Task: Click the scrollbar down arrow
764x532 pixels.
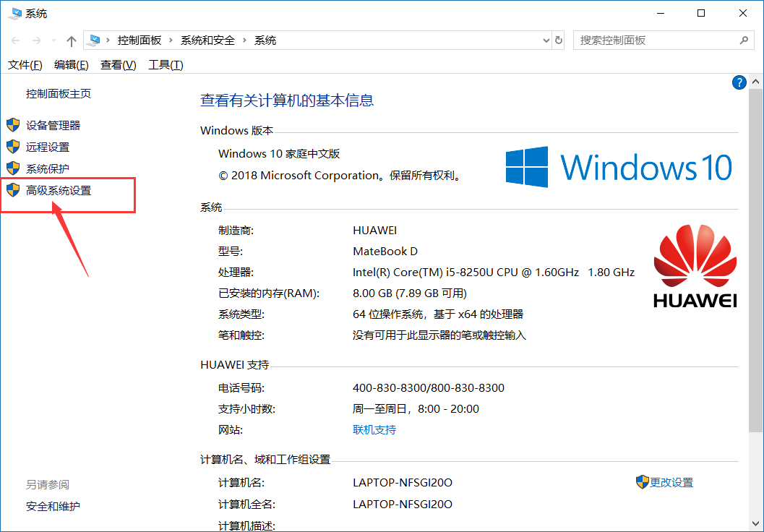Action: pos(756,524)
